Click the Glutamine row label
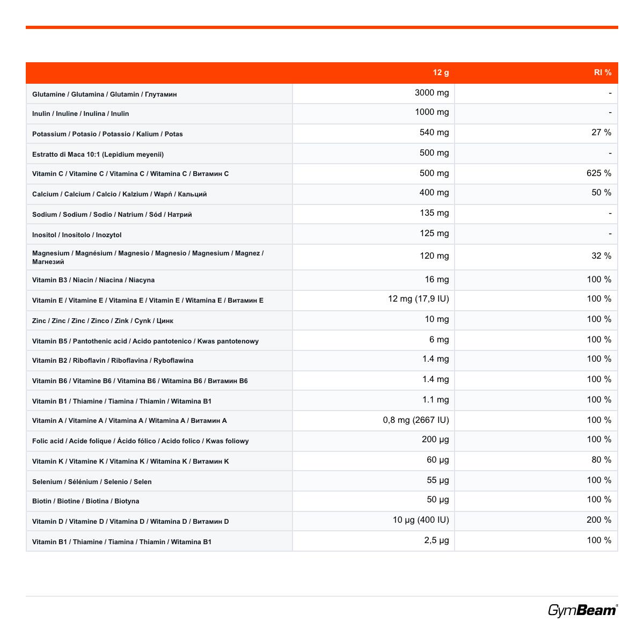644x644 pixels. (105, 94)
